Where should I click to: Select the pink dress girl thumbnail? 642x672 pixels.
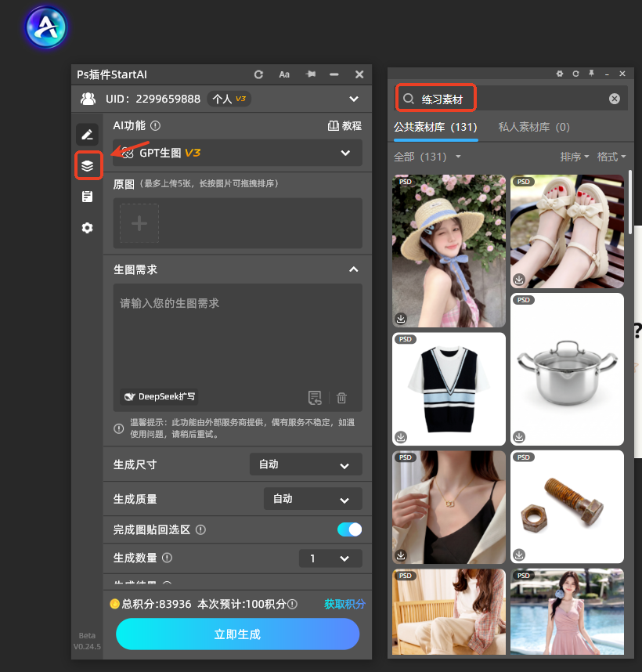pos(567,611)
